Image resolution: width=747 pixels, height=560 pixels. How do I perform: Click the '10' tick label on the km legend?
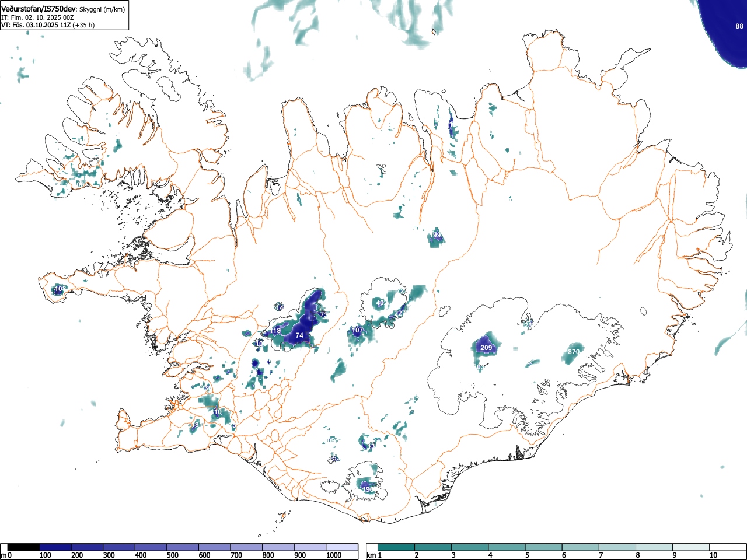click(713, 555)
